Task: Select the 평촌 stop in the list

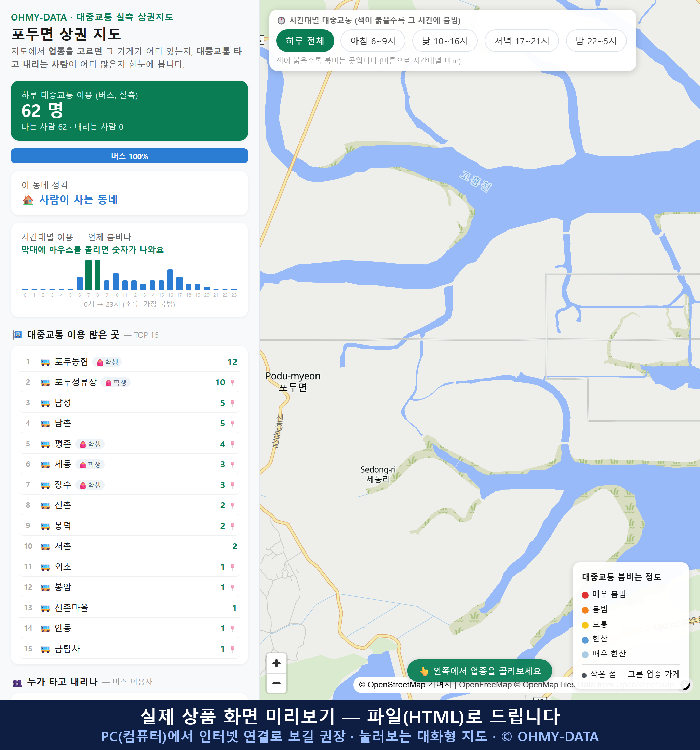Action: [130, 444]
